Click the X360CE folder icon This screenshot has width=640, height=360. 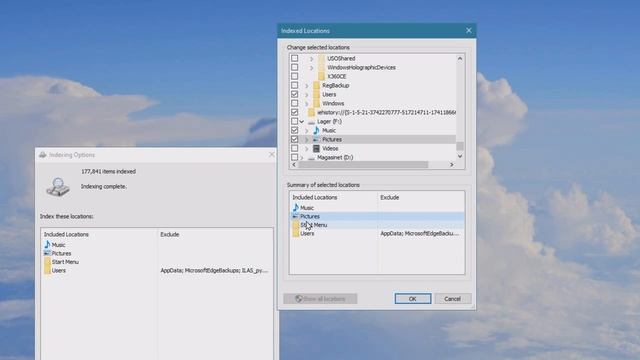[322, 76]
